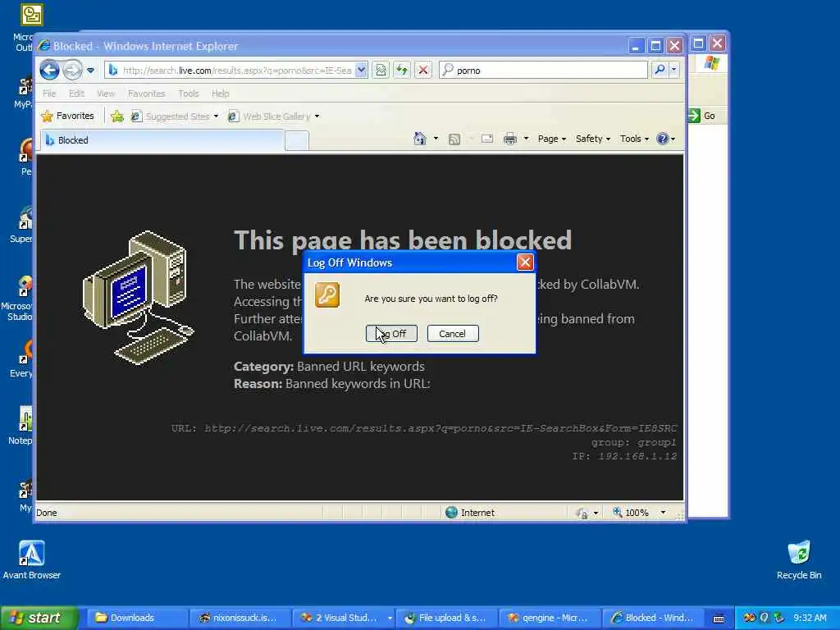Open the recent pages dropdown arrow
Viewport: 840px width, 630px height.
coord(90,71)
